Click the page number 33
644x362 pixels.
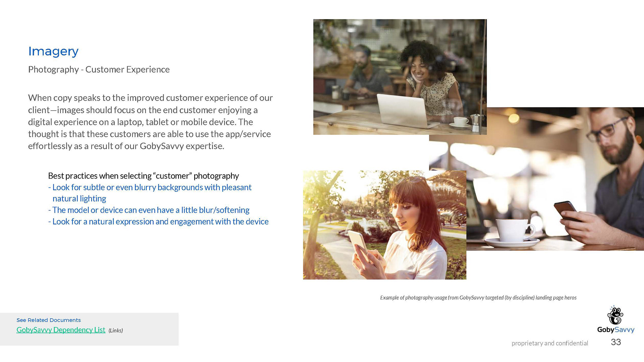(616, 342)
